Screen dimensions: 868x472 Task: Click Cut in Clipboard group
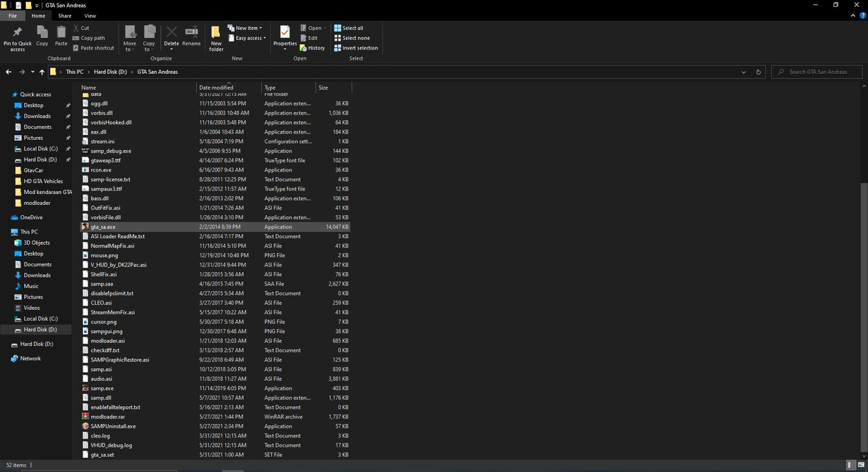pos(80,28)
